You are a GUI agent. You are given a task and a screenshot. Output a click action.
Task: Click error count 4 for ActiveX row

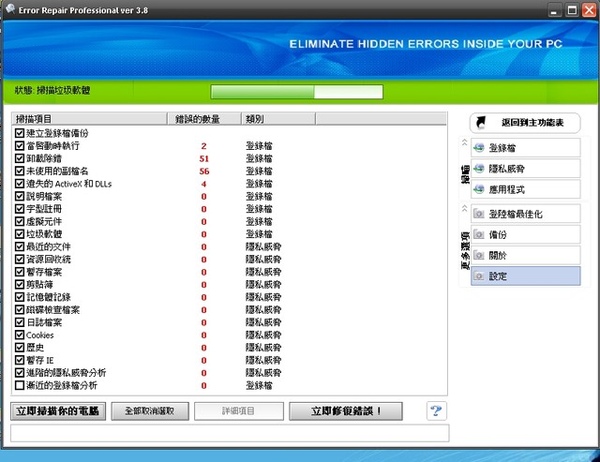pyautogui.click(x=204, y=184)
